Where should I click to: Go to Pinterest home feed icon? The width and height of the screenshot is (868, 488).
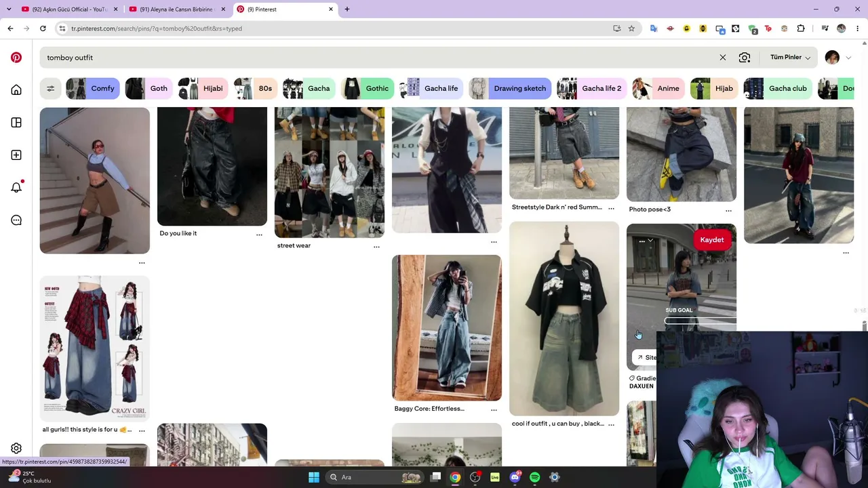tap(16, 90)
